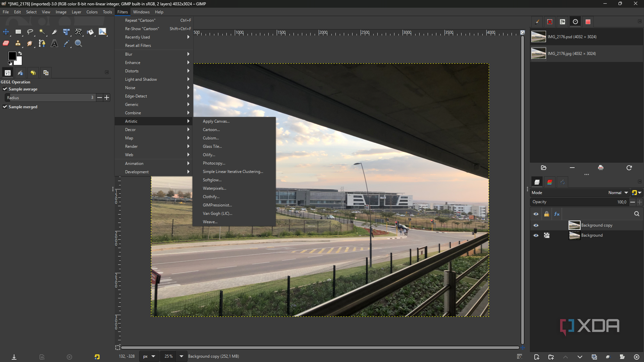This screenshot has height=362, width=644.
Task: Select the Eraser tool
Action: click(6, 44)
